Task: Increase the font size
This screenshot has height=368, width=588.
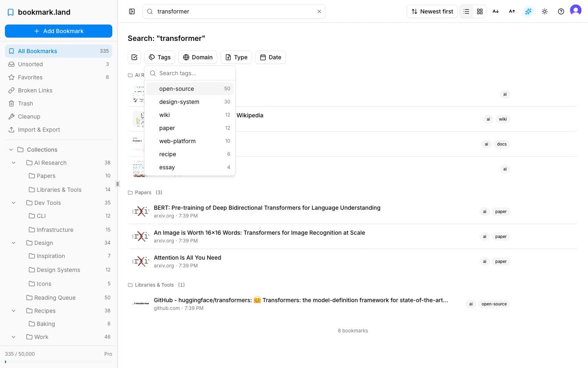Action: click(512, 11)
